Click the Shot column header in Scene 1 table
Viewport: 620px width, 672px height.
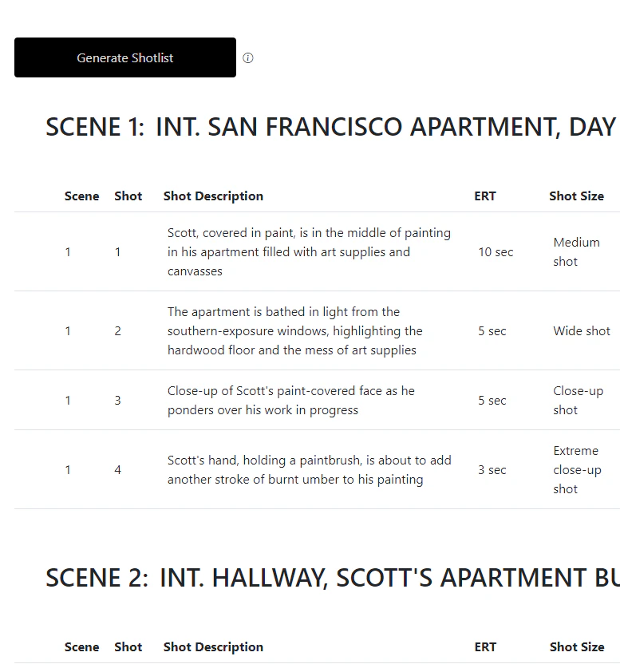pyautogui.click(x=128, y=196)
